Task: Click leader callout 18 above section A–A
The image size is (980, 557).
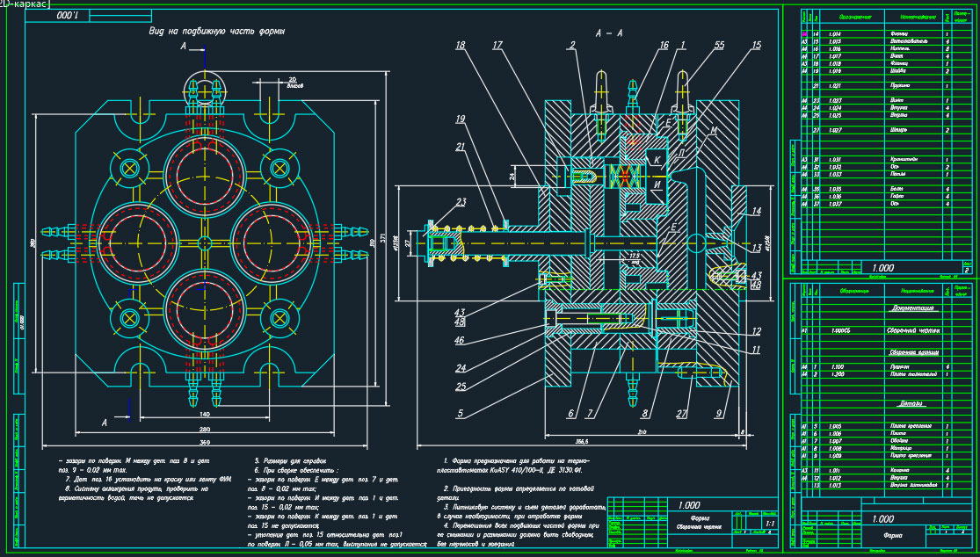Action: [x=461, y=45]
